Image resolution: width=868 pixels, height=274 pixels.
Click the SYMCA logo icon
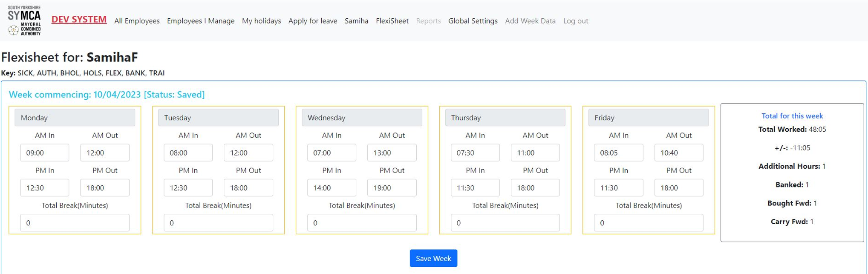click(x=24, y=20)
